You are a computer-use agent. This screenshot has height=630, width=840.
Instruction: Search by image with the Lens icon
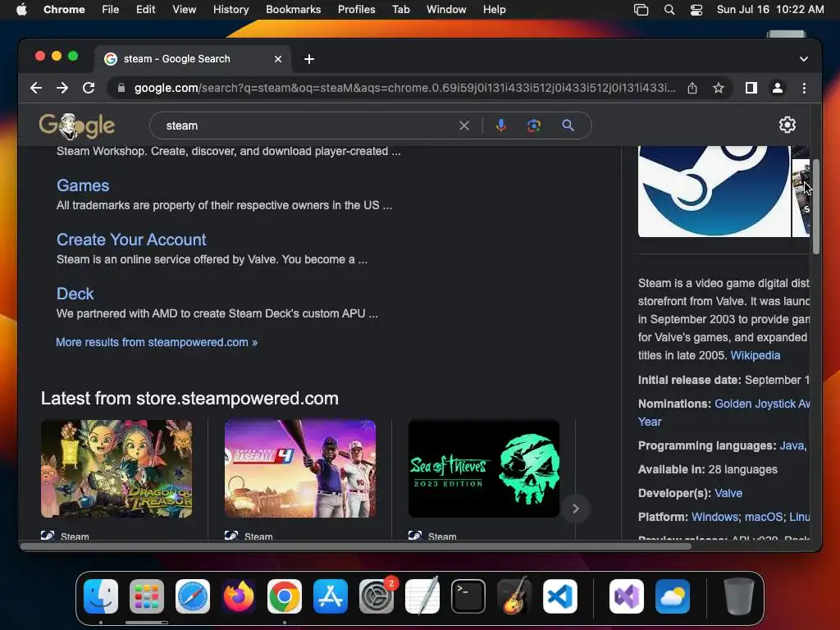[x=533, y=126]
